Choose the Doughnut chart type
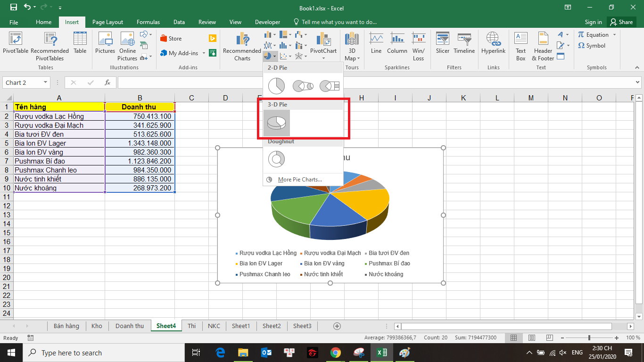This screenshot has height=362, width=644. pos(276,159)
